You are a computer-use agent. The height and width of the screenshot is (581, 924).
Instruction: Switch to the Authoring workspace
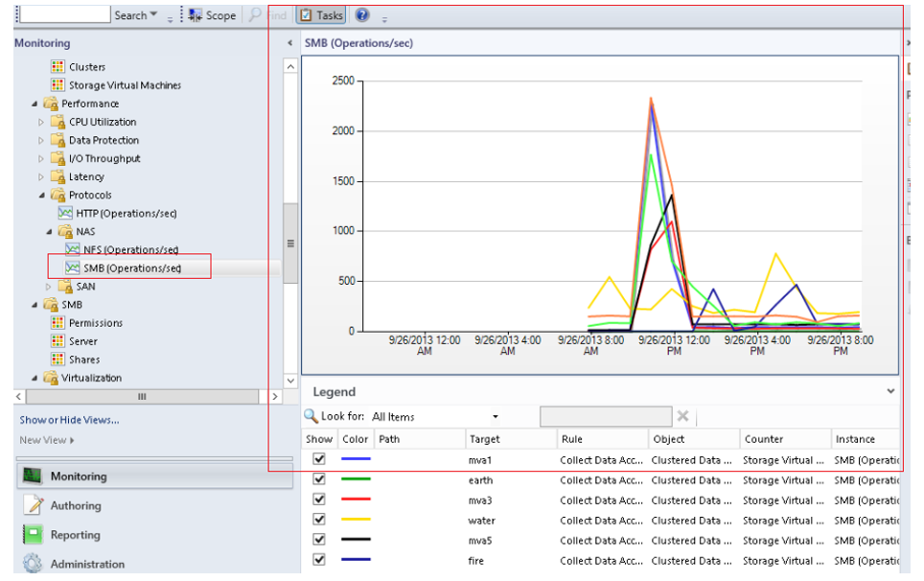(75, 505)
